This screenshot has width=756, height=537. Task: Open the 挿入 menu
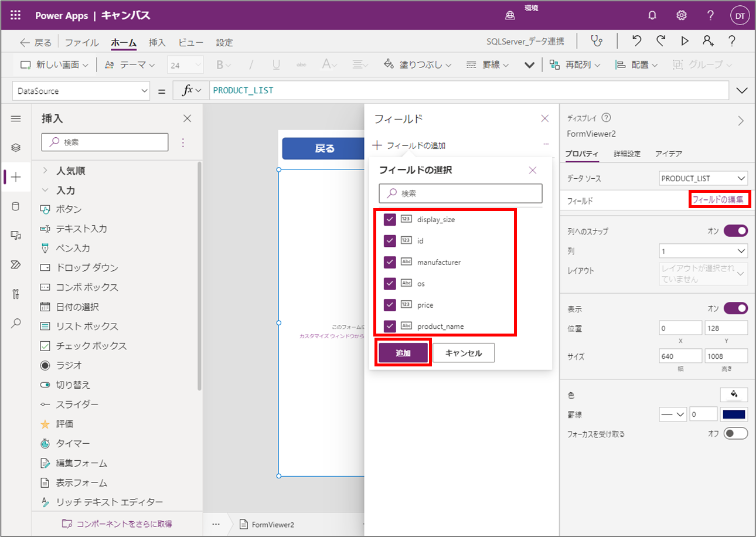(157, 42)
